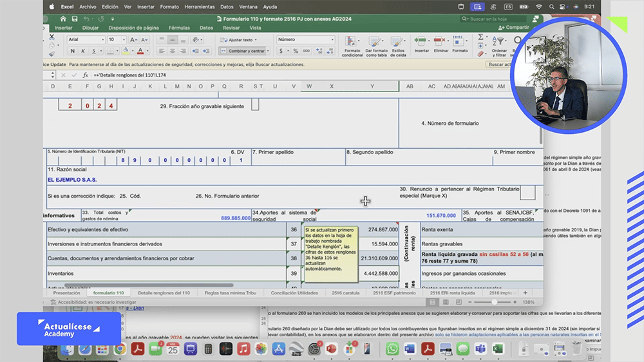644x362 pixels.
Task: Apply percent style
Action: coord(296,51)
